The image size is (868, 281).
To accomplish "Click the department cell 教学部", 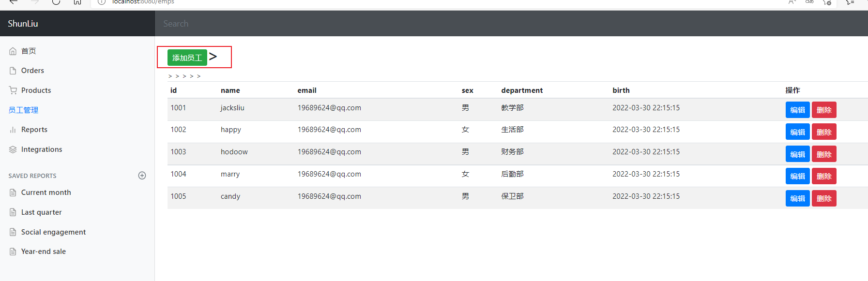I will pyautogui.click(x=512, y=108).
